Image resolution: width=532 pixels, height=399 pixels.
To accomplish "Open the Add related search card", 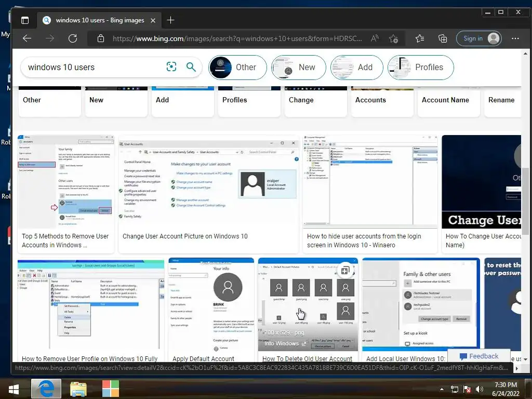I will click(183, 101).
